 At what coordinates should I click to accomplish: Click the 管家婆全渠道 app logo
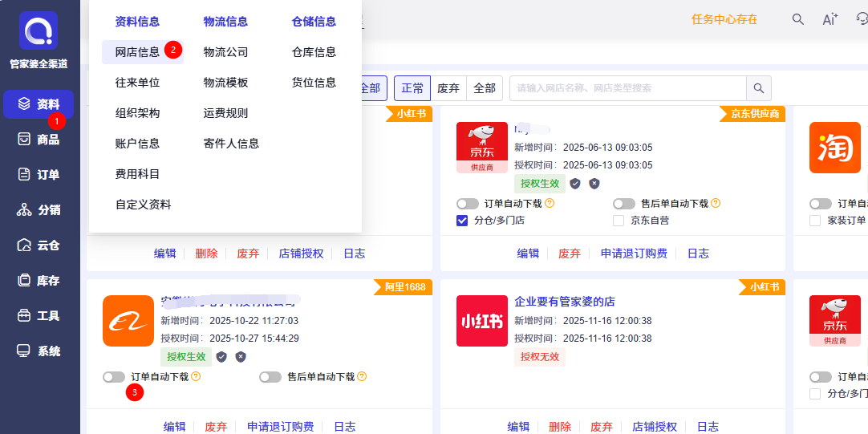(39, 30)
